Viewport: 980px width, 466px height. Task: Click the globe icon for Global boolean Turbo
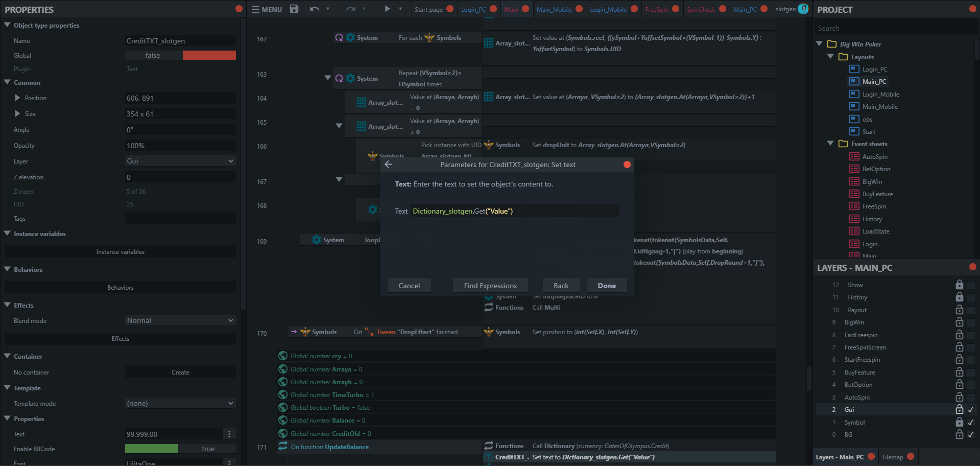tap(283, 407)
